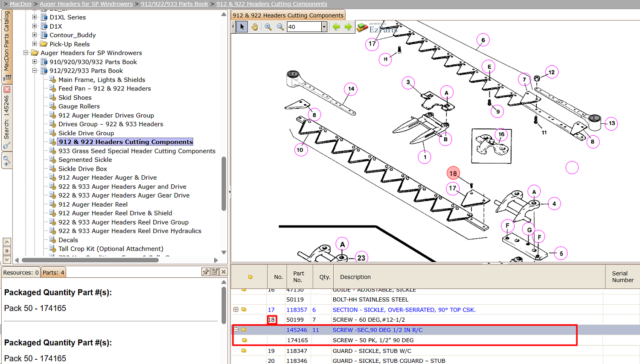Click the Parts panel vertical scrollbar thumb
This screenshot has width=640, height=364.
(224, 306)
